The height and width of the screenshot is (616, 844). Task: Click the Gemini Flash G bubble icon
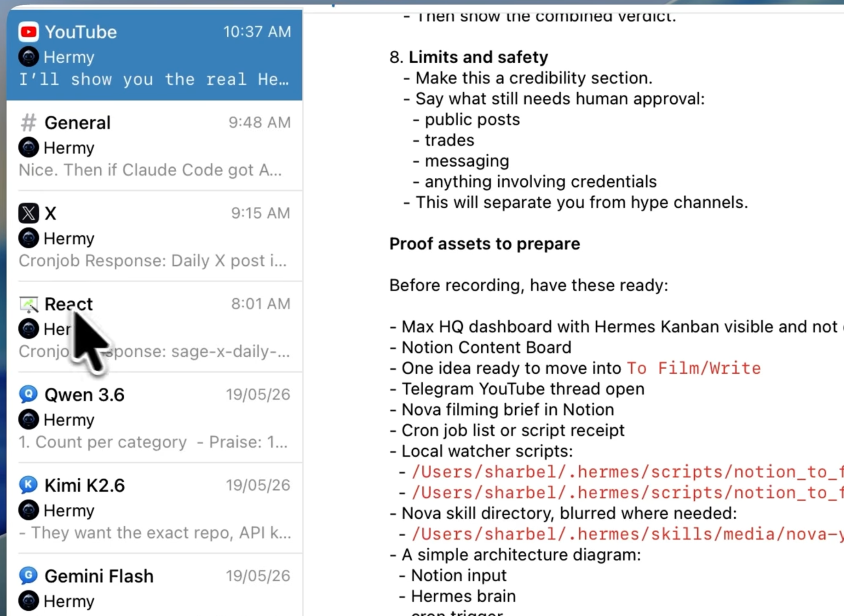pyautogui.click(x=28, y=576)
